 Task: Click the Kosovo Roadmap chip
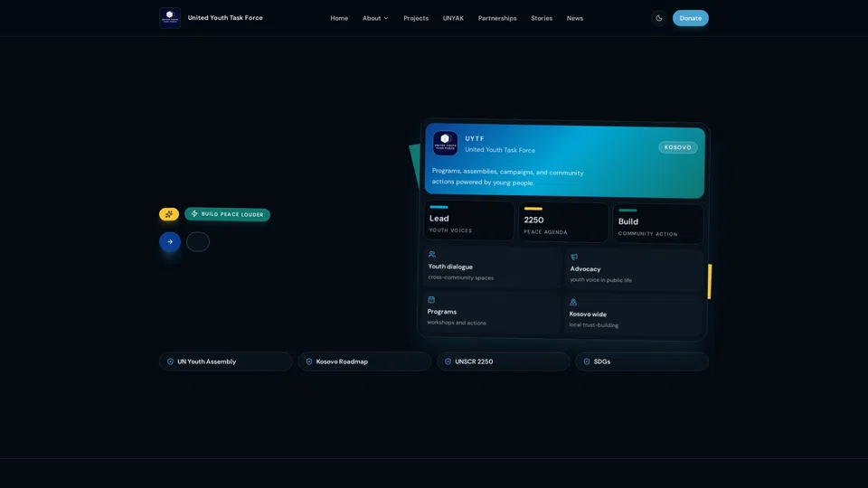tap(364, 361)
